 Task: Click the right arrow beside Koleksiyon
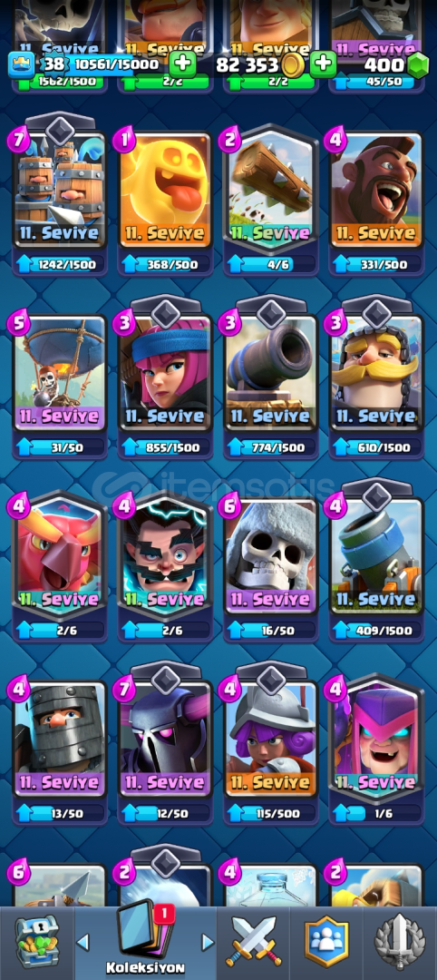click(x=208, y=942)
